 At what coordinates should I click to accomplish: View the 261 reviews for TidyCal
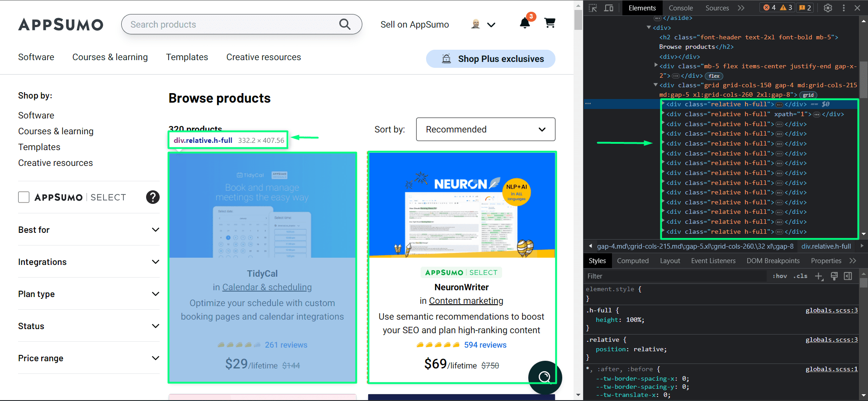[x=286, y=345]
